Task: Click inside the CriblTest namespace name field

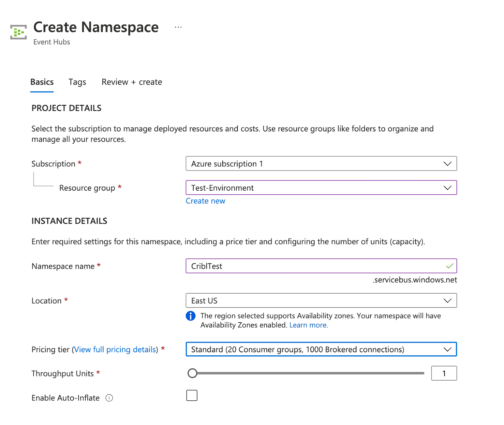Action: pyautogui.click(x=283, y=266)
